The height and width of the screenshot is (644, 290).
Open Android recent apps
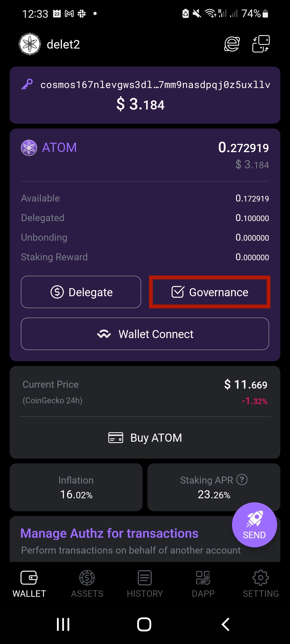(63, 624)
